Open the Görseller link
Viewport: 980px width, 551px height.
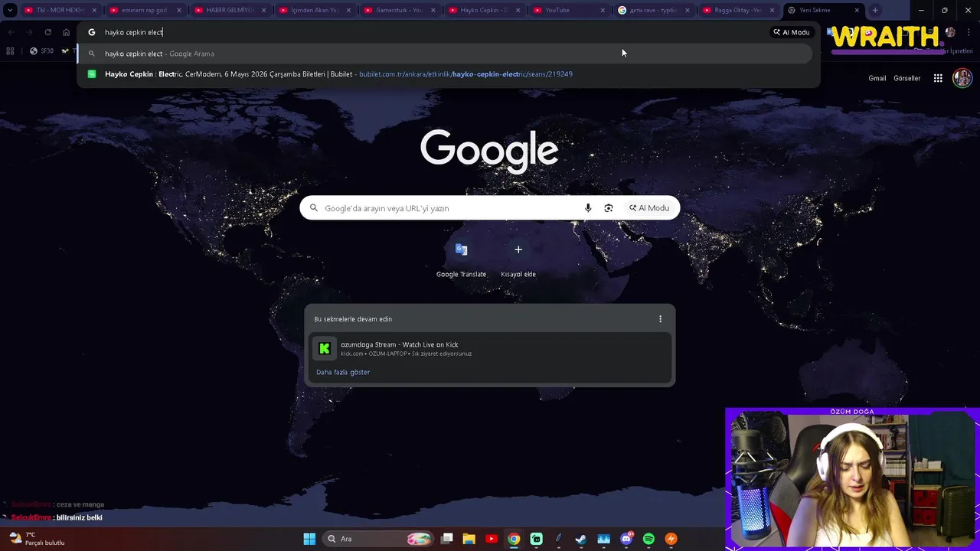click(x=907, y=78)
